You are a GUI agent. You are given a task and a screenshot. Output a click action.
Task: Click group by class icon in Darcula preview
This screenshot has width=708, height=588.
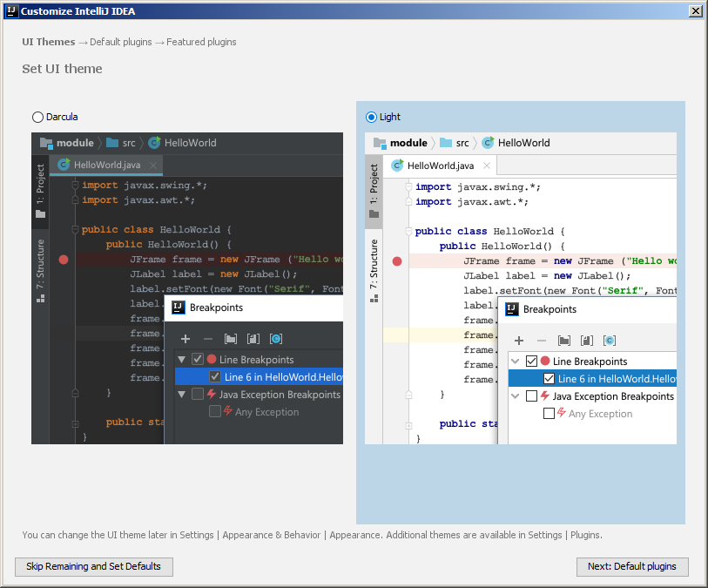(x=276, y=339)
